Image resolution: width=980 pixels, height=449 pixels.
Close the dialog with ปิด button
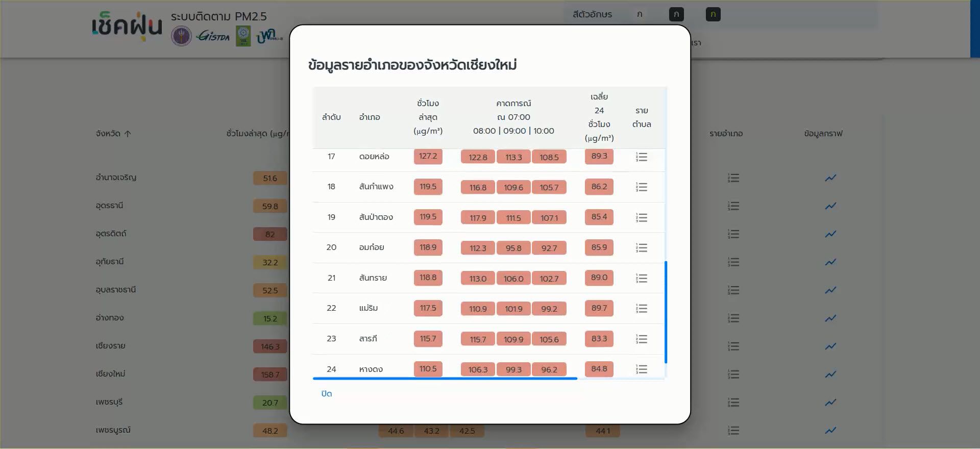click(x=327, y=393)
